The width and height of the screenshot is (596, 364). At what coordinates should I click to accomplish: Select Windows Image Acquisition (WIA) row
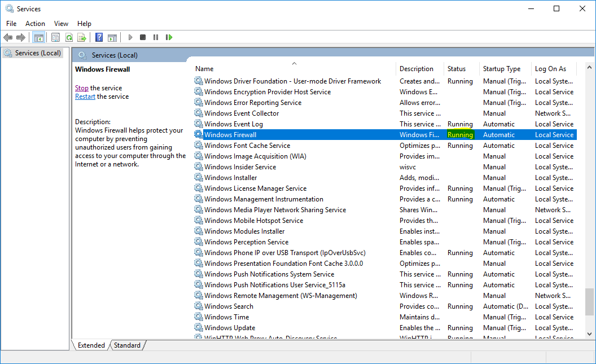385,156
